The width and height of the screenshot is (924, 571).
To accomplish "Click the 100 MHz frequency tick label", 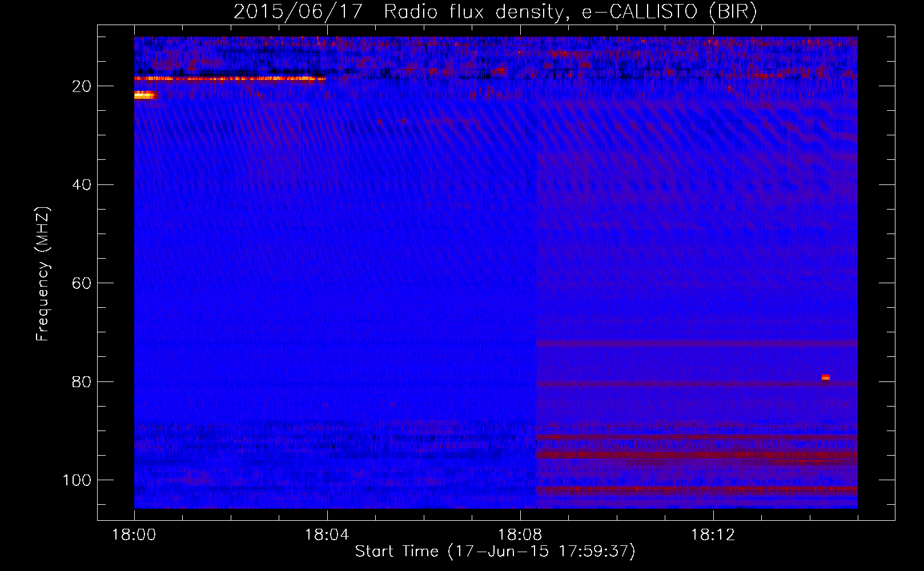I will [x=77, y=480].
